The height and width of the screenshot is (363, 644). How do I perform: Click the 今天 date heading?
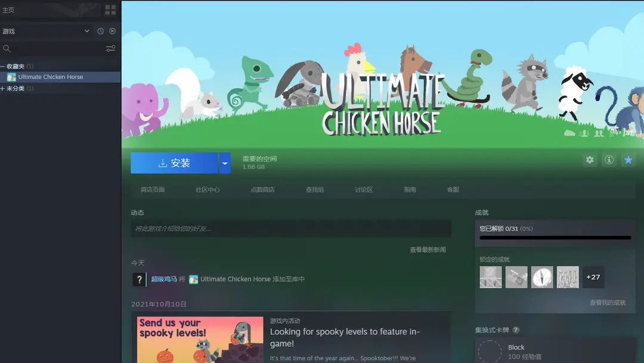tap(138, 263)
